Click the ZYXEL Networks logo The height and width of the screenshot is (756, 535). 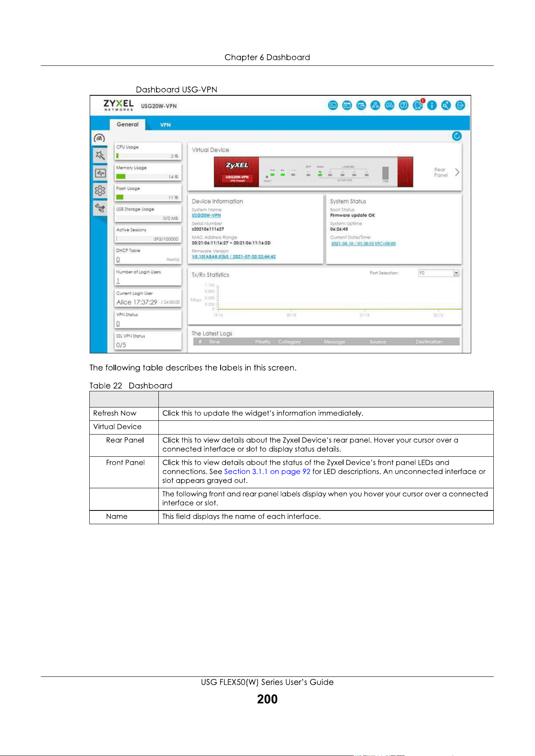pos(118,105)
